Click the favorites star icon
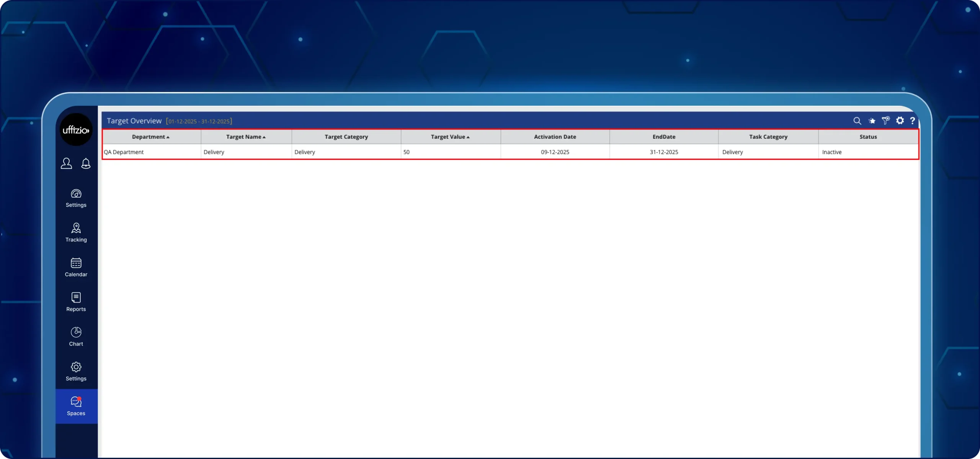 [872, 121]
